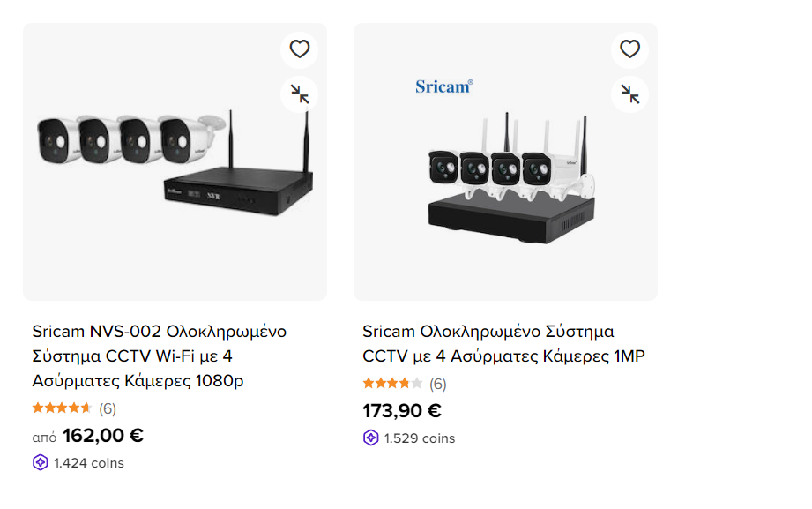Click the "από" label before 162,00 €
This screenshot has width=812, height=509.
[44, 438]
